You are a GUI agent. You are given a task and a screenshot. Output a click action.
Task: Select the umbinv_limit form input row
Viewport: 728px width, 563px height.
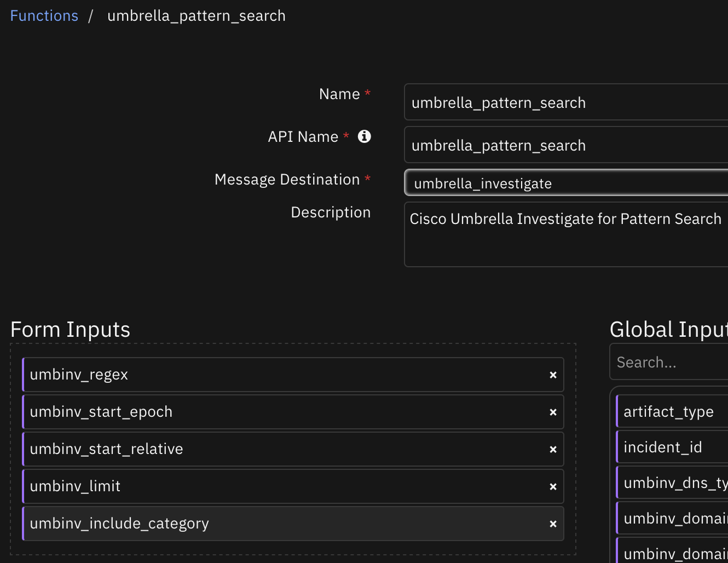pos(293,486)
